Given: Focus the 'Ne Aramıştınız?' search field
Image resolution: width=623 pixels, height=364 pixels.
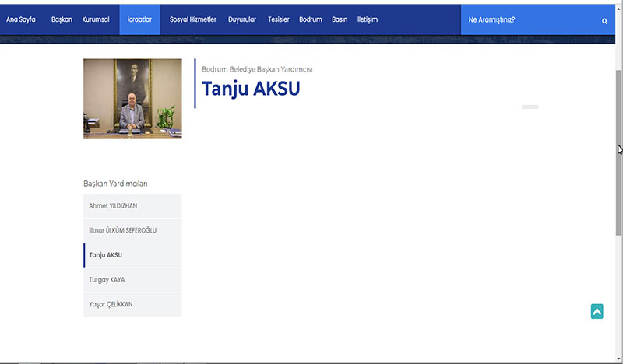Looking at the screenshot, I should 530,20.
